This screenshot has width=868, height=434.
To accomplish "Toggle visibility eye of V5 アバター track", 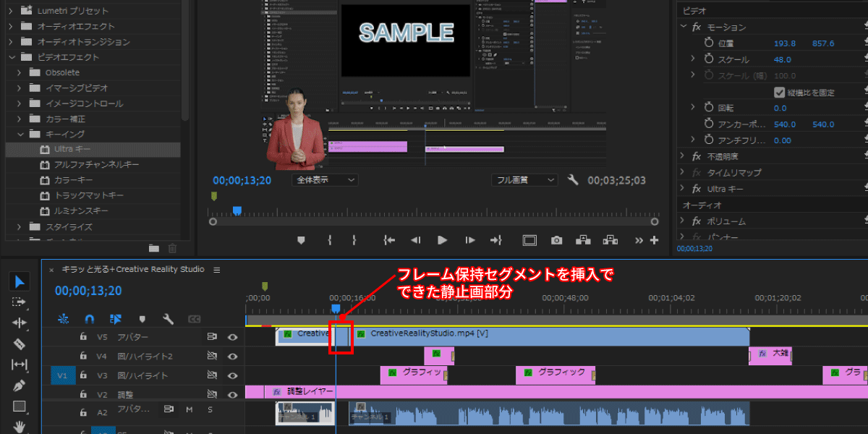I will point(233,337).
